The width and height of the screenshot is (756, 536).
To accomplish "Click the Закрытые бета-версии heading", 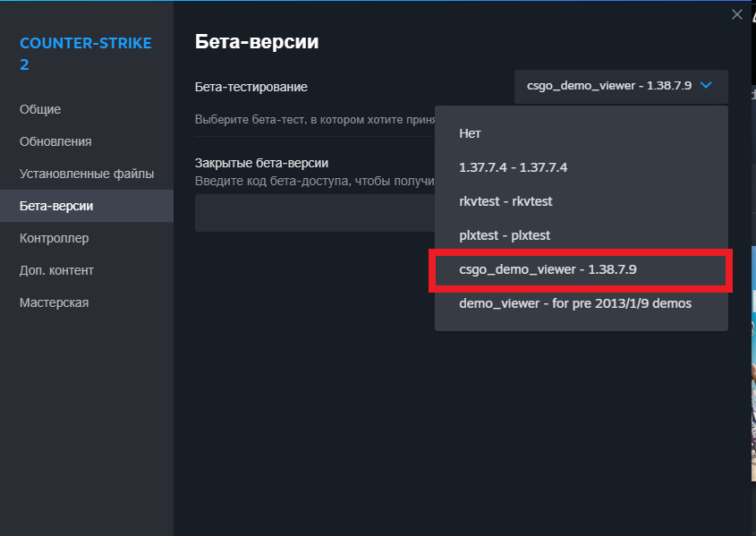I will click(261, 163).
